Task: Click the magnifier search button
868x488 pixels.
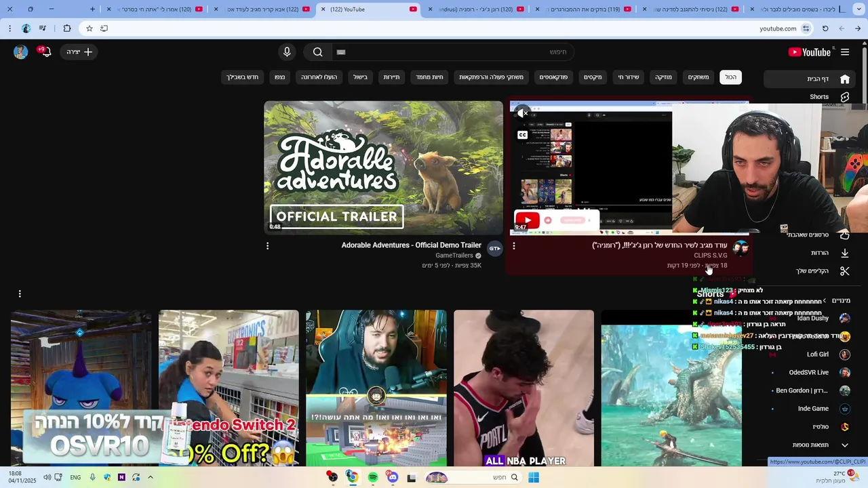Action: [317, 52]
